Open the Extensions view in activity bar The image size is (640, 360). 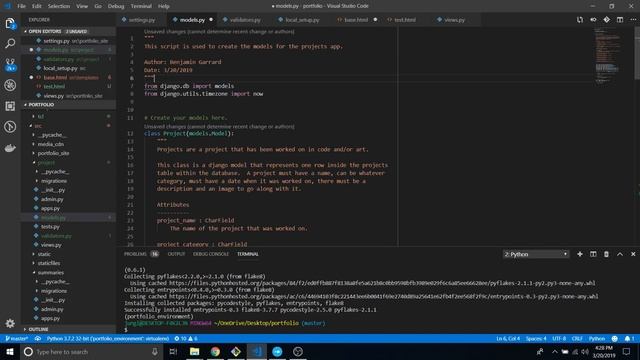10,106
